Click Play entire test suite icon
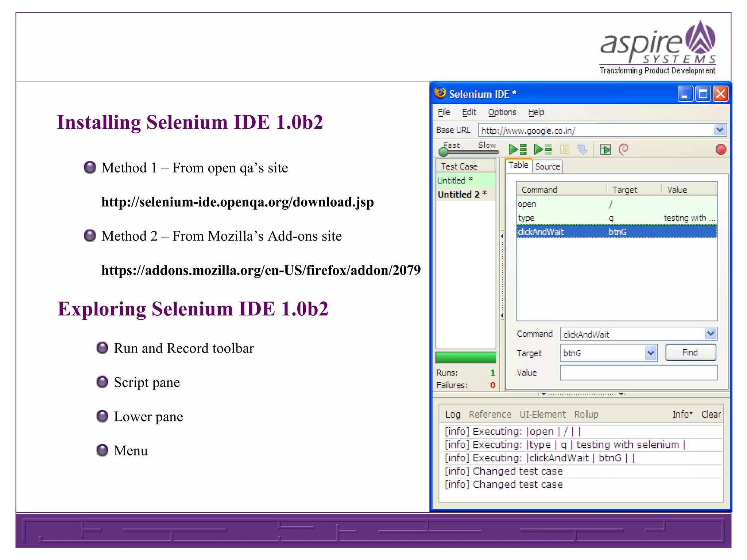This screenshot has height=560, width=747. 518,149
